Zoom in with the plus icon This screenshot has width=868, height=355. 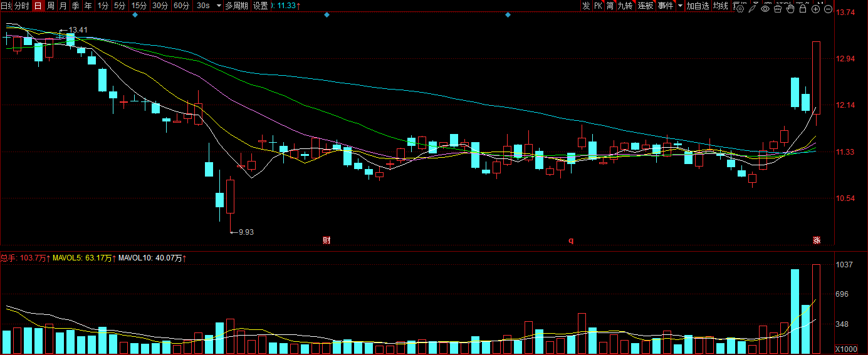point(815,9)
